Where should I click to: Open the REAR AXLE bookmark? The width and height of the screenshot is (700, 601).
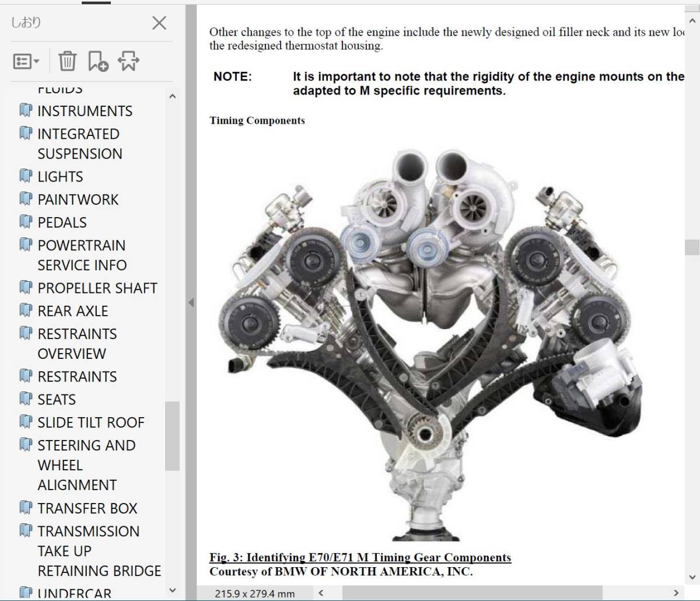click(x=73, y=311)
